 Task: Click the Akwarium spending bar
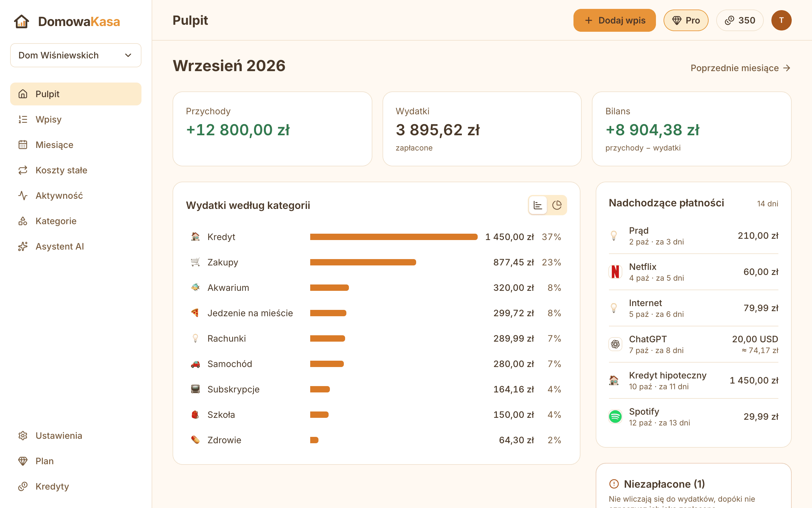330,288
